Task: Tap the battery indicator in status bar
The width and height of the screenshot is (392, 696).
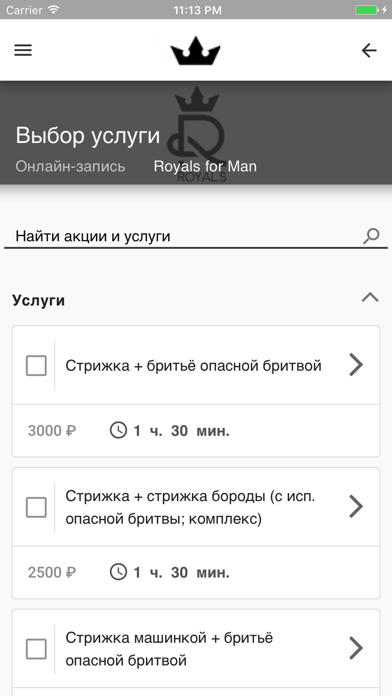Action: click(x=368, y=10)
